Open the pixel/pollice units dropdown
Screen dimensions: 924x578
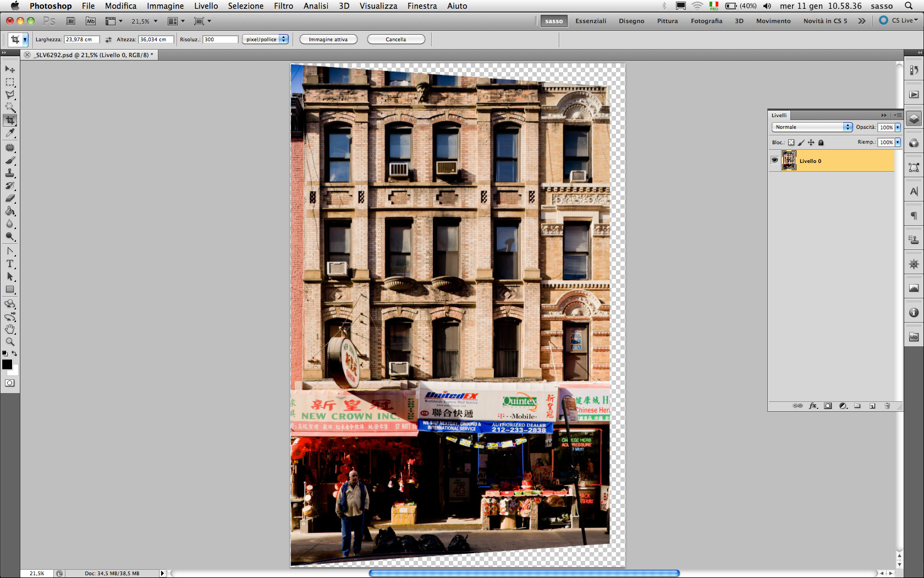coord(265,40)
